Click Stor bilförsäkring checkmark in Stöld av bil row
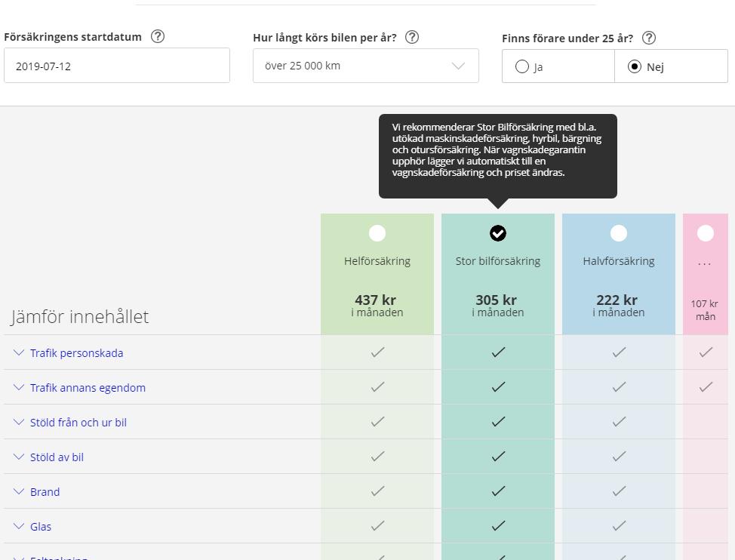This screenshot has width=735, height=560. tap(498, 456)
